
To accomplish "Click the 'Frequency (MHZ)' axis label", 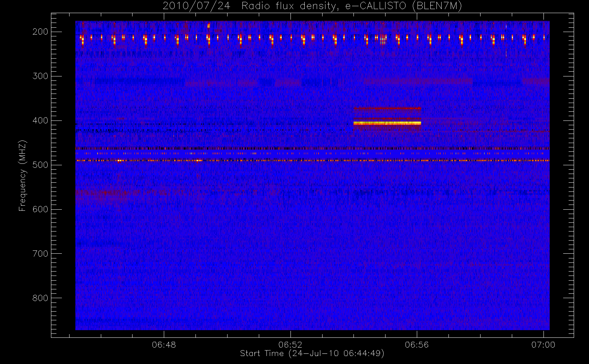I will [23, 175].
